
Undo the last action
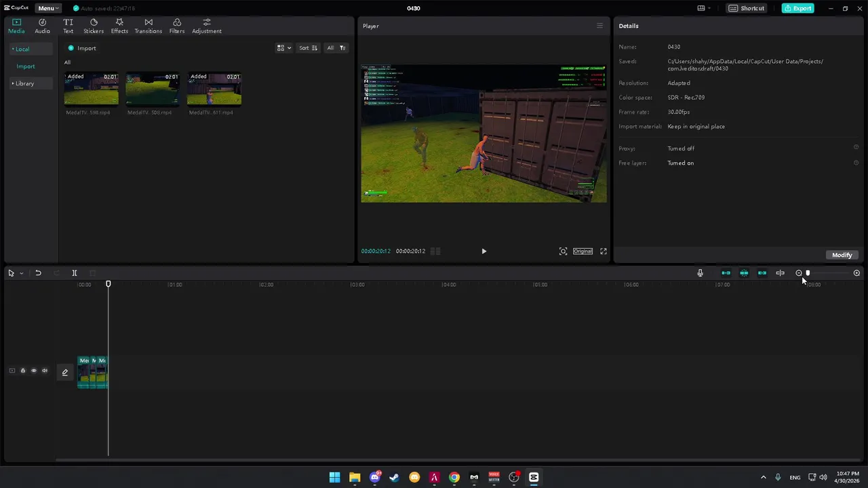(x=38, y=273)
